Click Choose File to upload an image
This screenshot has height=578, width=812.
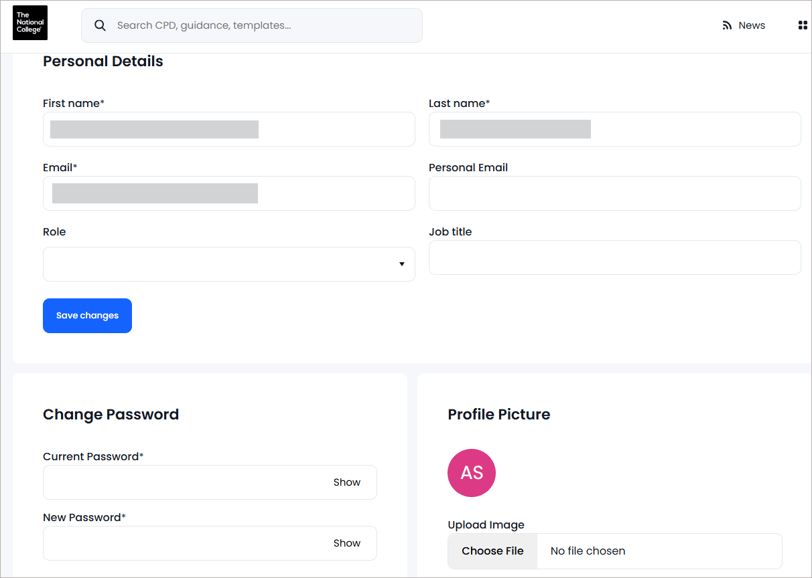492,550
